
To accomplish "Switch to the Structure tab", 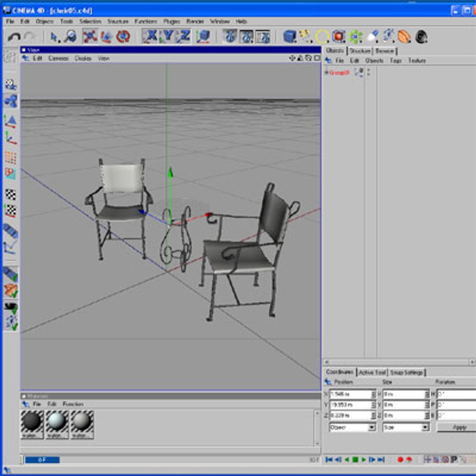I will pyautogui.click(x=360, y=51).
